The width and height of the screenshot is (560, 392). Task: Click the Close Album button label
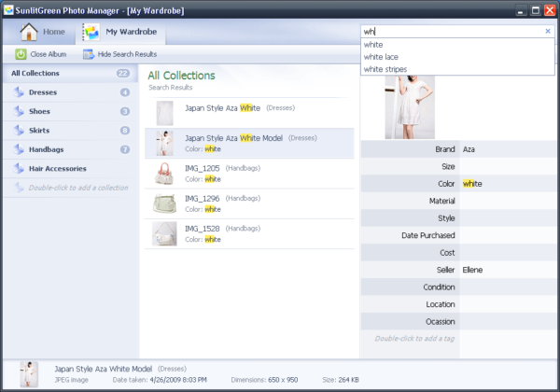click(49, 54)
